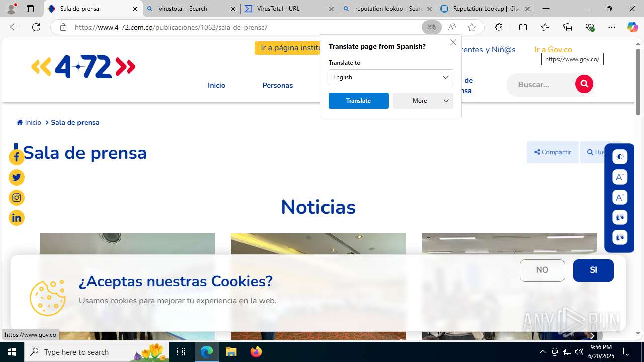Close the Sala de prensa tab
The width and height of the screenshot is (644, 362).
point(135,9)
